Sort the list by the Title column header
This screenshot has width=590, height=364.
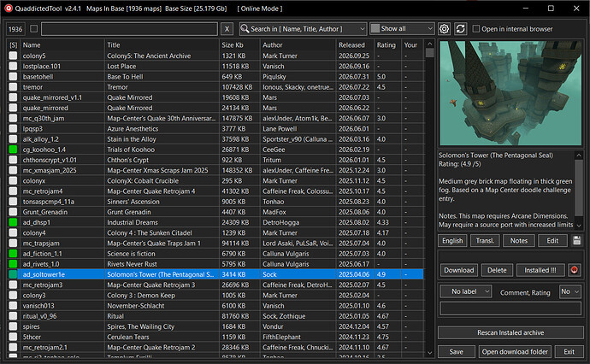tap(162, 44)
